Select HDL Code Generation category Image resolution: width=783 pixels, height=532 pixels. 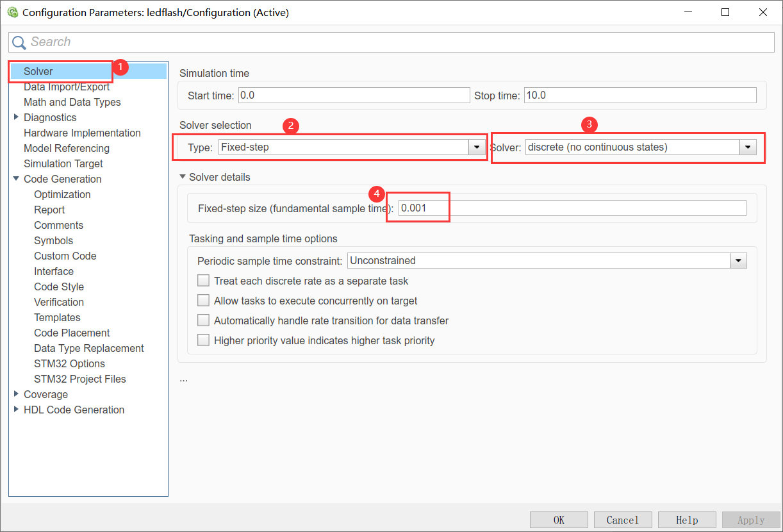[74, 410]
